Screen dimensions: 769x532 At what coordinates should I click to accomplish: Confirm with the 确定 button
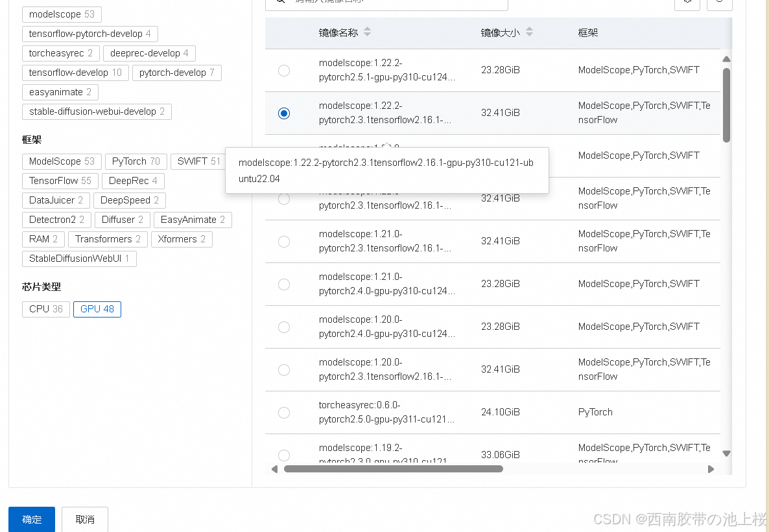click(x=32, y=519)
